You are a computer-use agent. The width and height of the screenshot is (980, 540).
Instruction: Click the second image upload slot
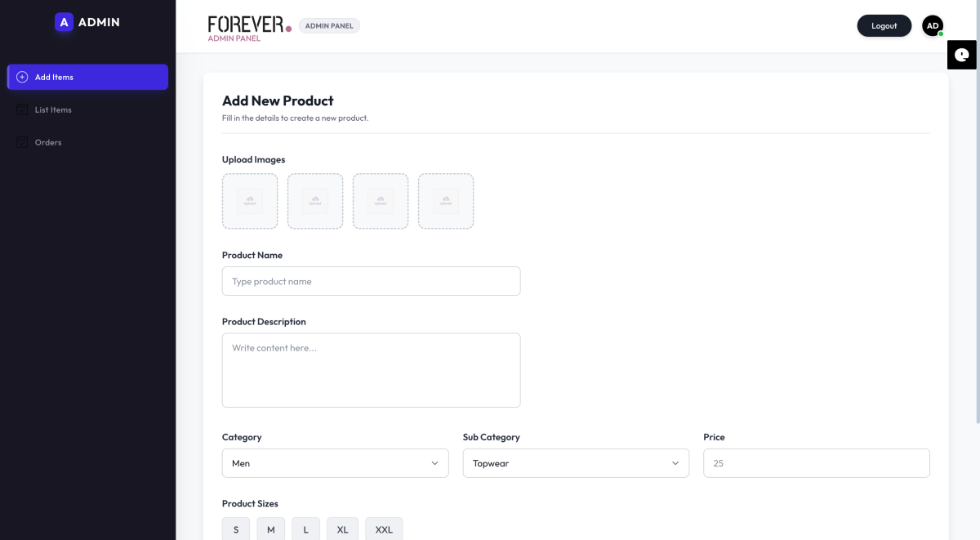tap(315, 201)
